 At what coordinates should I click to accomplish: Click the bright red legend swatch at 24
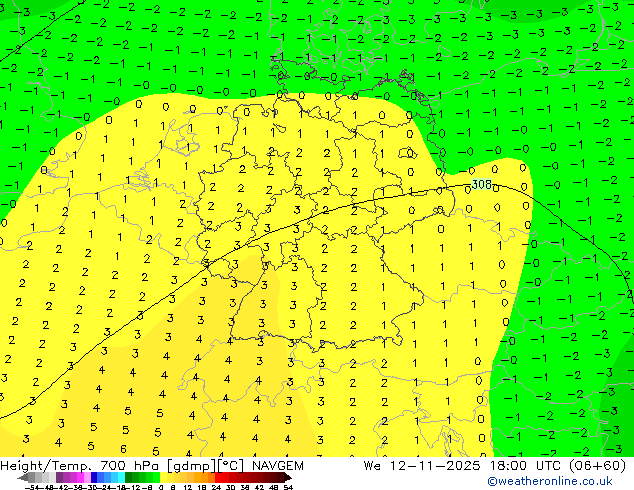click(x=218, y=477)
